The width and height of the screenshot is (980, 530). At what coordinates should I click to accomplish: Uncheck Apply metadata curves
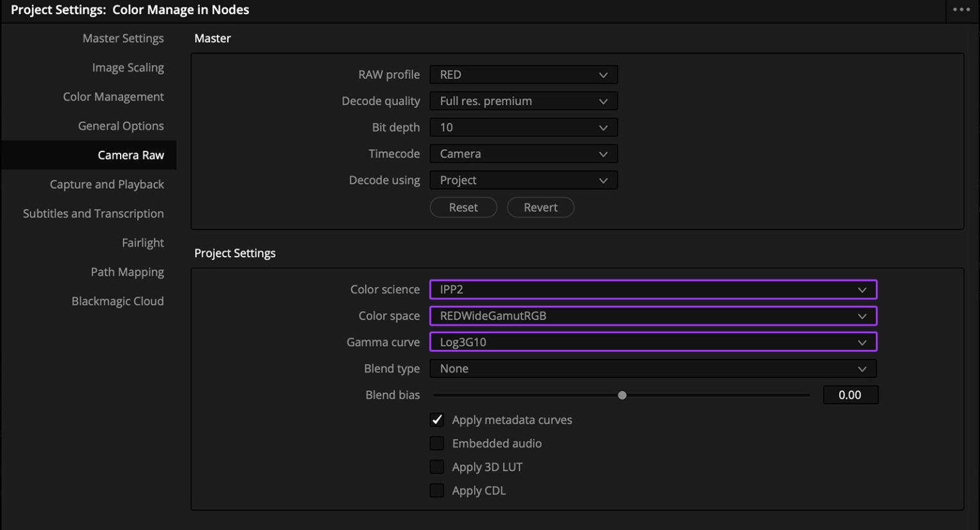tap(437, 420)
